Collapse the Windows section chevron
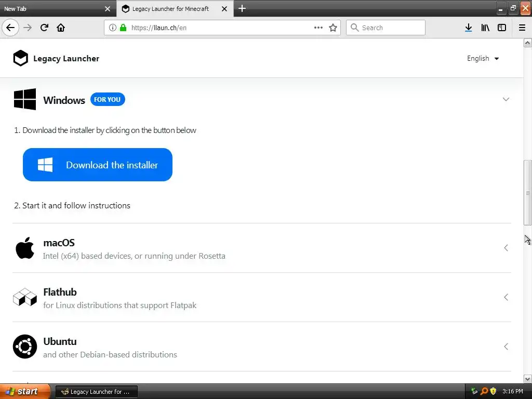Screen dimensions: 532x399 tap(506, 99)
